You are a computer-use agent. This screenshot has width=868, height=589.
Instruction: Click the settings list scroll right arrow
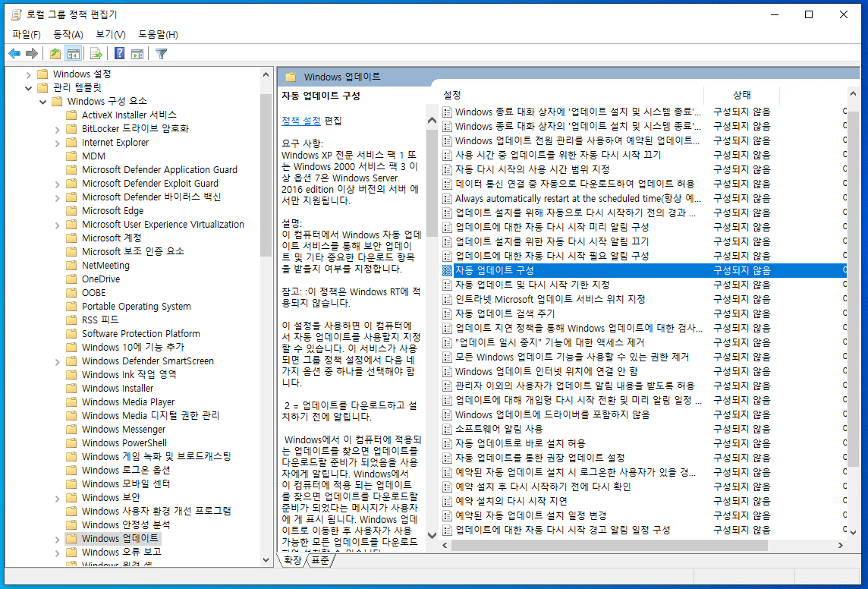pyautogui.click(x=841, y=545)
